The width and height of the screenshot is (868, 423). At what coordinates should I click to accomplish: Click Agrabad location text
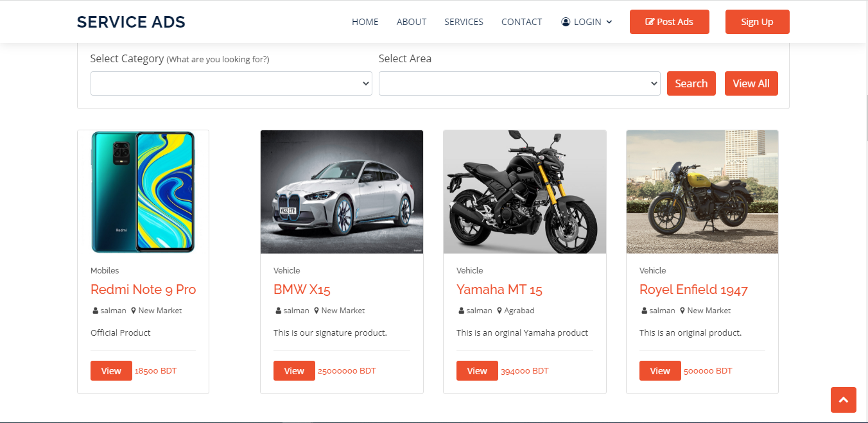point(519,311)
